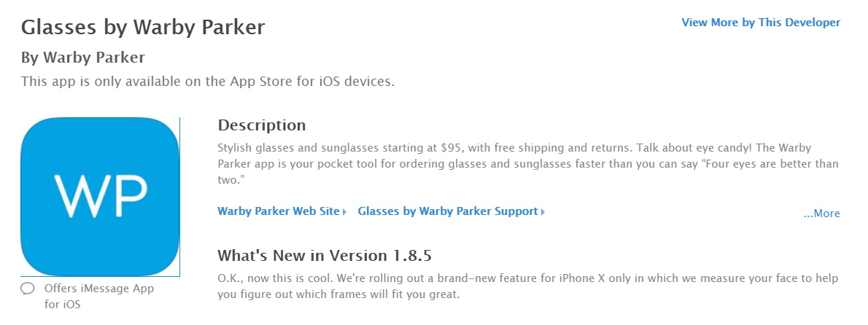Visit the Warby Parker Web Site link

pos(279,211)
